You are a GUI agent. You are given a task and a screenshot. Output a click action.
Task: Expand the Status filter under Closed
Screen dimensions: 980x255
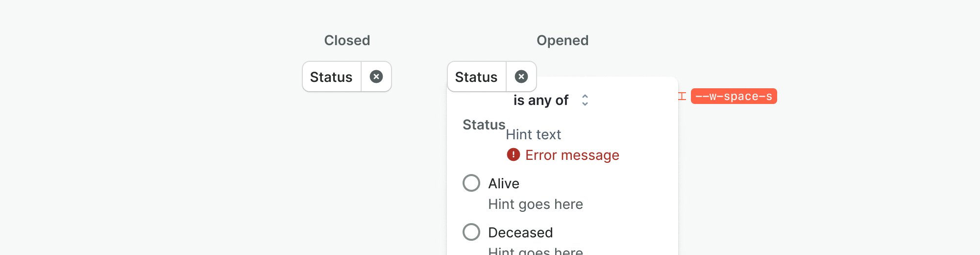pyautogui.click(x=331, y=77)
